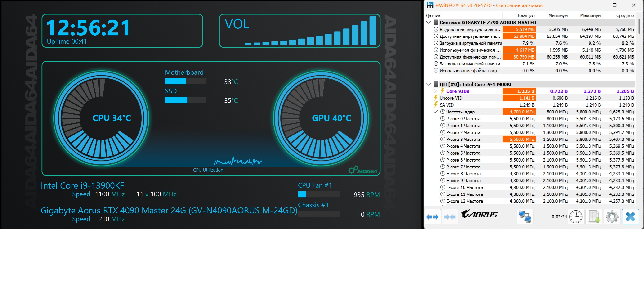Start logging with the sheet-plus icon

point(594,217)
